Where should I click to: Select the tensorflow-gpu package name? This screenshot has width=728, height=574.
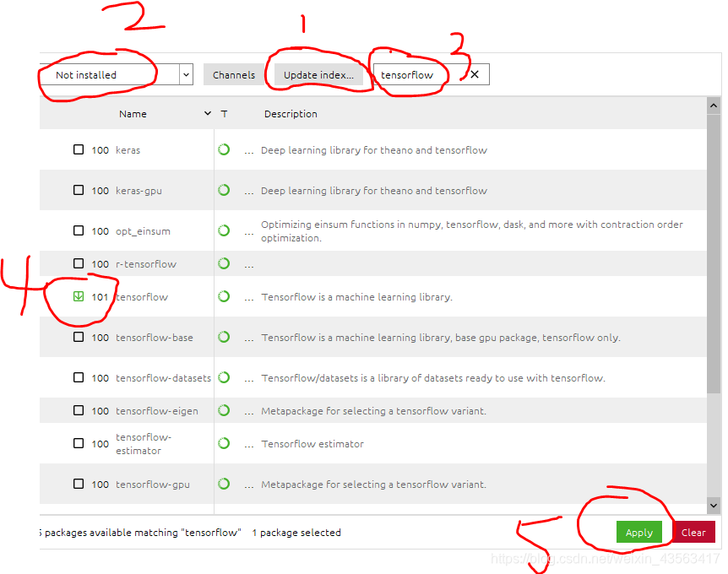coord(153,485)
